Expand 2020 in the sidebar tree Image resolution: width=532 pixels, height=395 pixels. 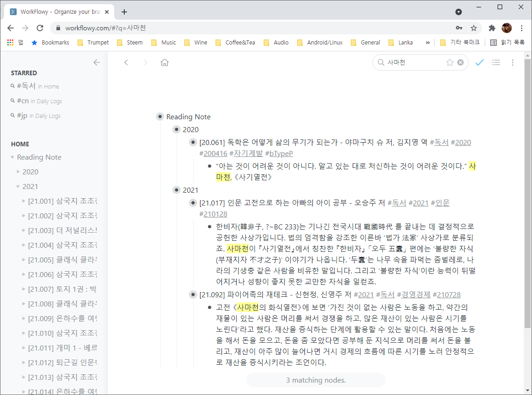tap(18, 172)
